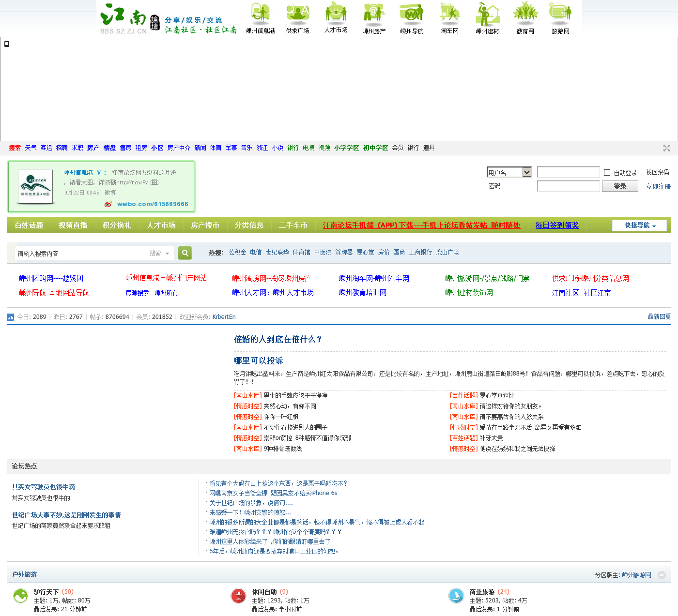The width and height of the screenshot is (678, 616).
Task: Click the 驴行天下 forum icon
Action: click(20, 596)
